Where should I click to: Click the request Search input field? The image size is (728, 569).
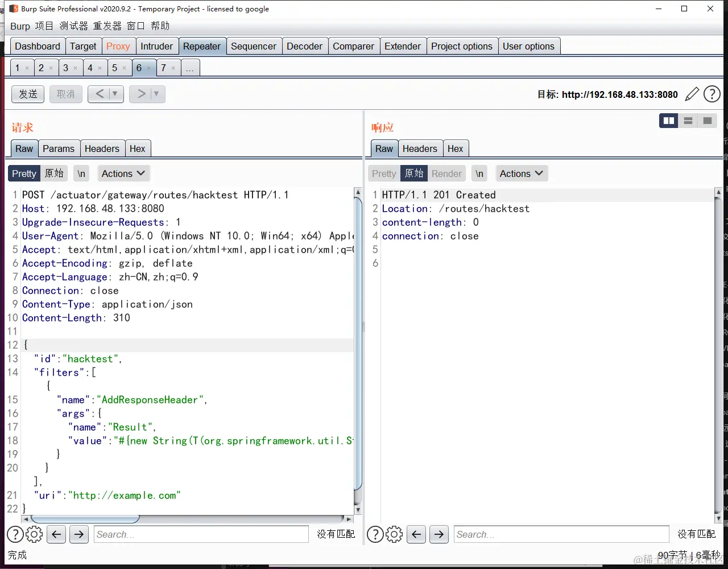(201, 534)
